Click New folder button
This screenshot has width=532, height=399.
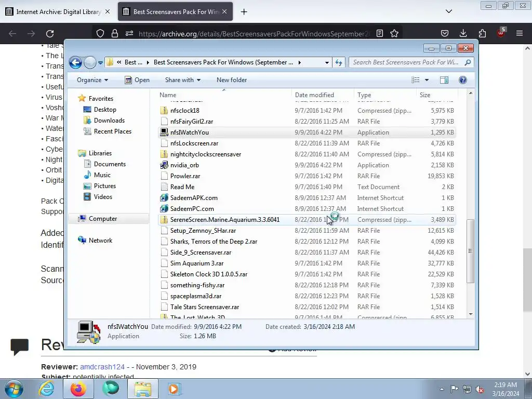click(x=232, y=80)
